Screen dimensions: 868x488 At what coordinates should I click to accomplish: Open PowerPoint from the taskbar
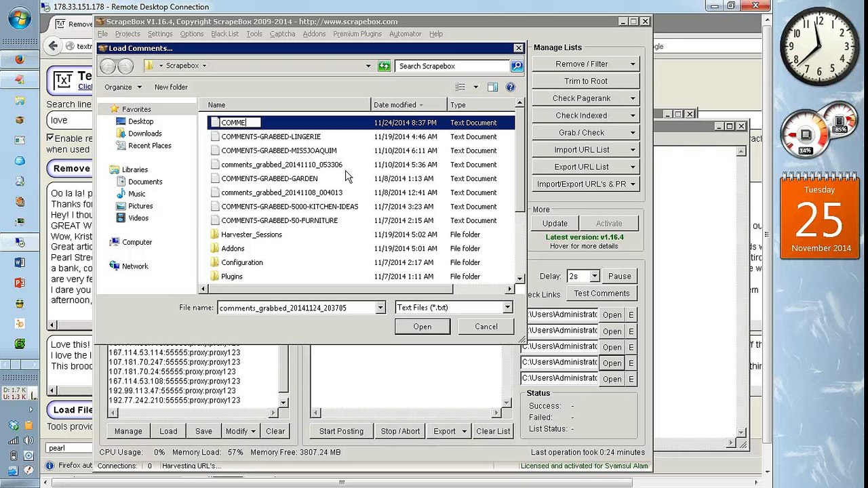tap(19, 283)
